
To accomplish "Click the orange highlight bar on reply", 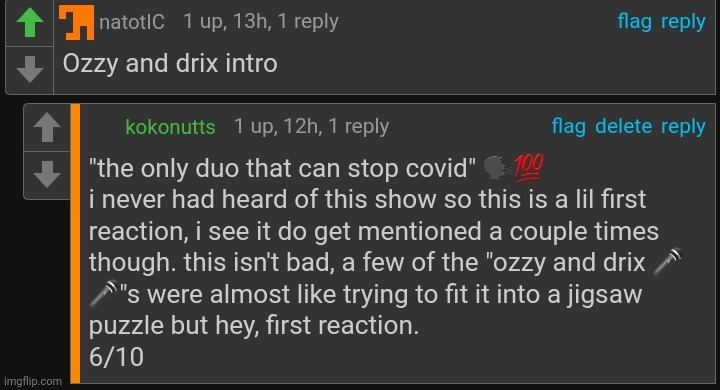I will click(75, 243).
